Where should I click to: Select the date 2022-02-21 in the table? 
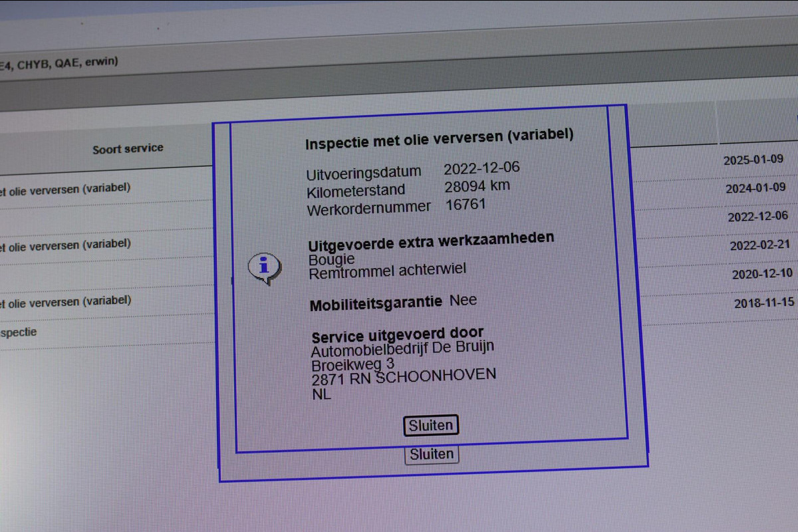click(760, 245)
